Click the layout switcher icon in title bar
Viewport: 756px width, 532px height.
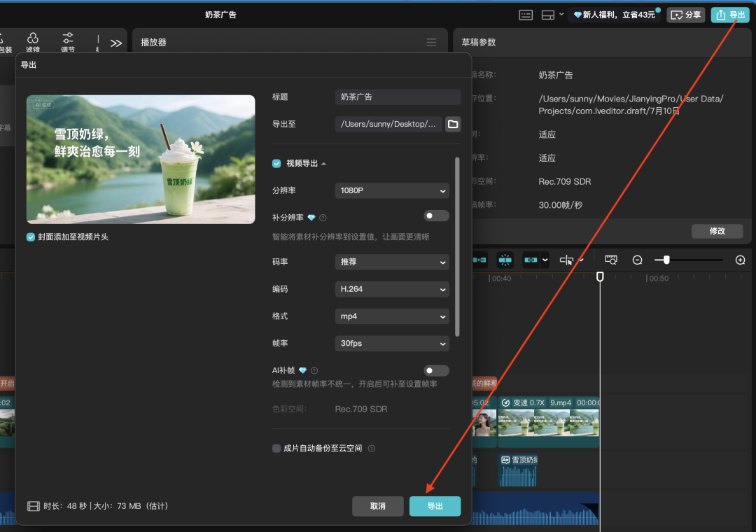[548, 15]
